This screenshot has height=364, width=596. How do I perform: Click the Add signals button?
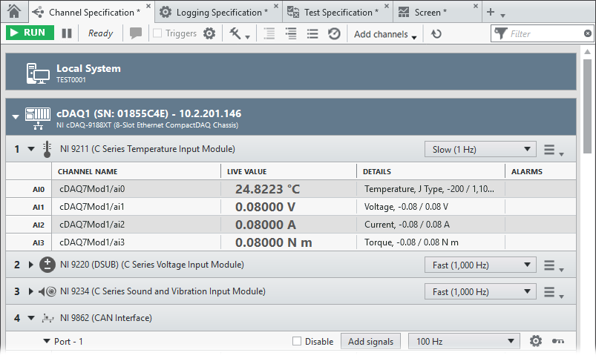371,341
